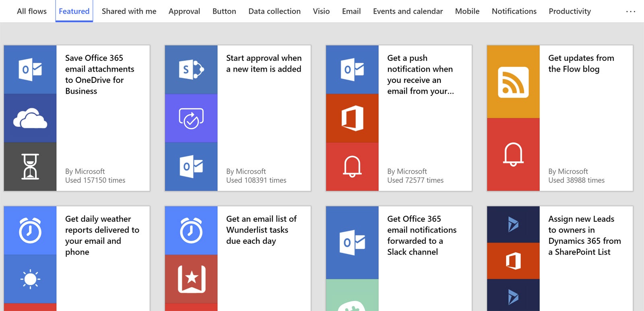
Task: Switch to Shared with me tab
Action: pos(129,11)
